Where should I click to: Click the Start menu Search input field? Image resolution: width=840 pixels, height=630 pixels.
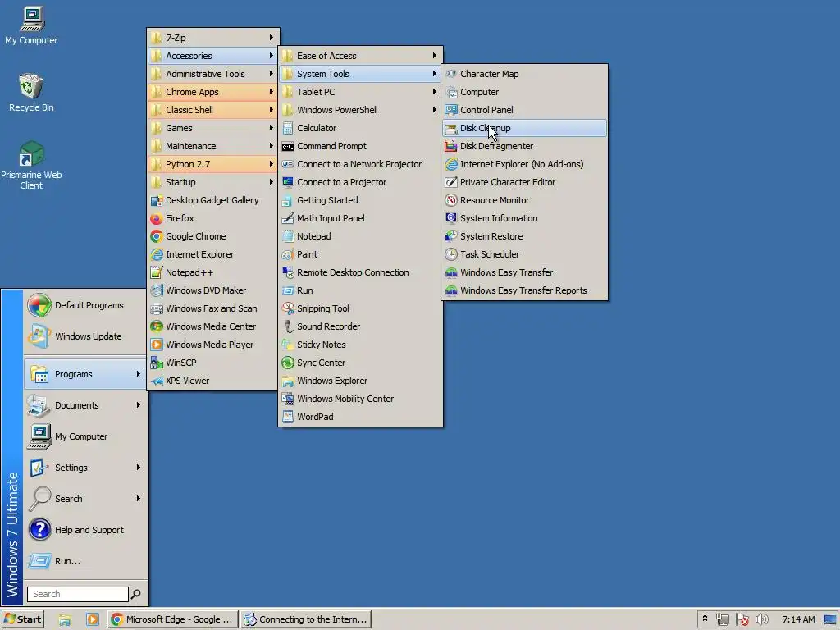pyautogui.click(x=78, y=594)
